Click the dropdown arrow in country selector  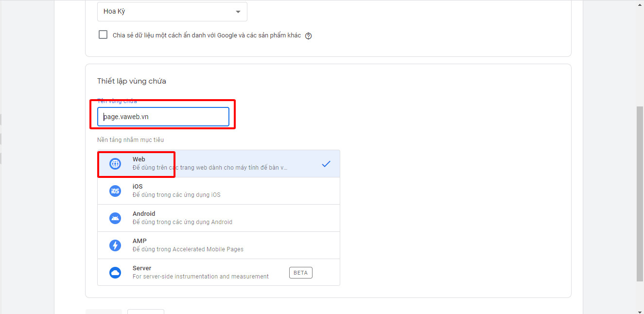click(238, 12)
